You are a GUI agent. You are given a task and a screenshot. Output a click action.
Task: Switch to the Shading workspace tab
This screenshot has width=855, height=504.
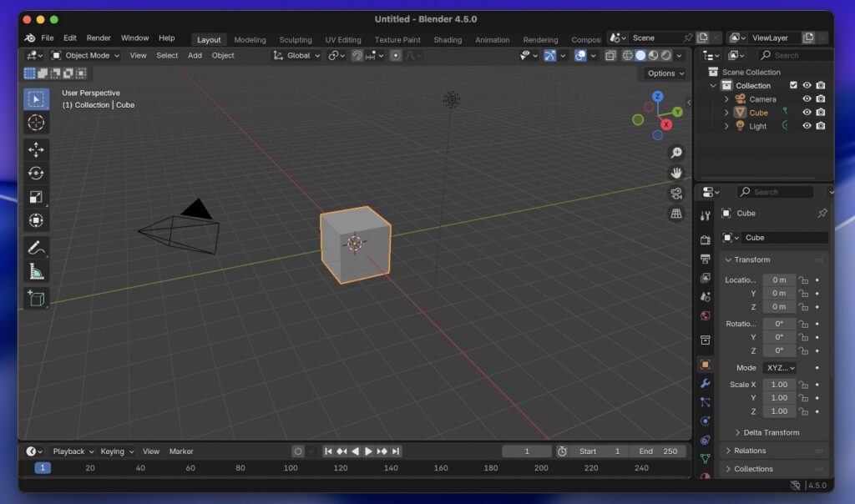click(448, 40)
